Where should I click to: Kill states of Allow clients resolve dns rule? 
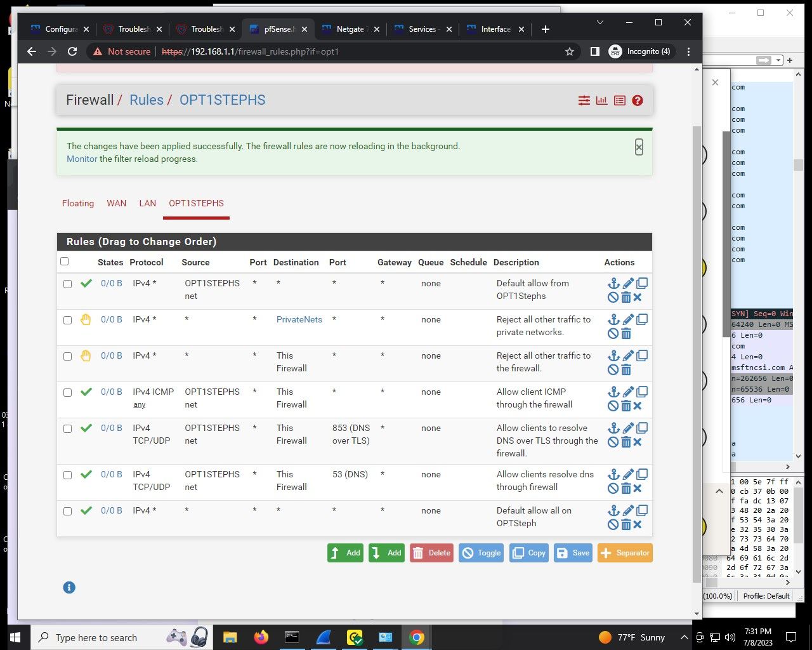coord(638,489)
